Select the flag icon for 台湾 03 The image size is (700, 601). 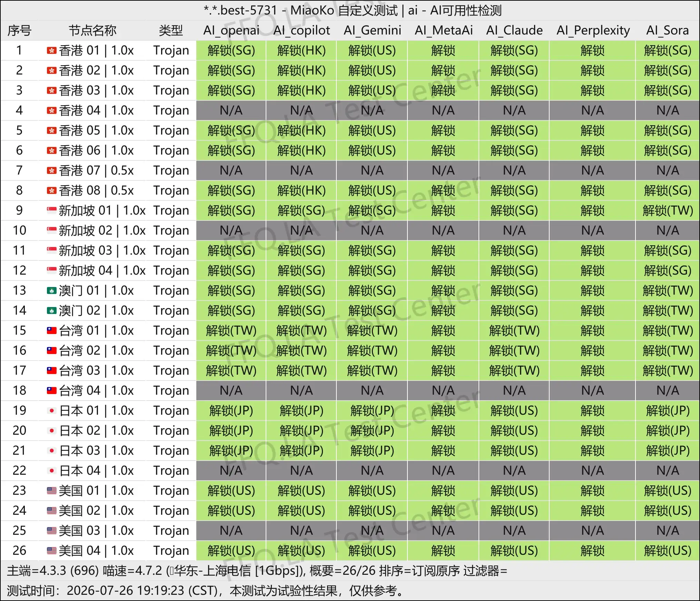(51, 371)
